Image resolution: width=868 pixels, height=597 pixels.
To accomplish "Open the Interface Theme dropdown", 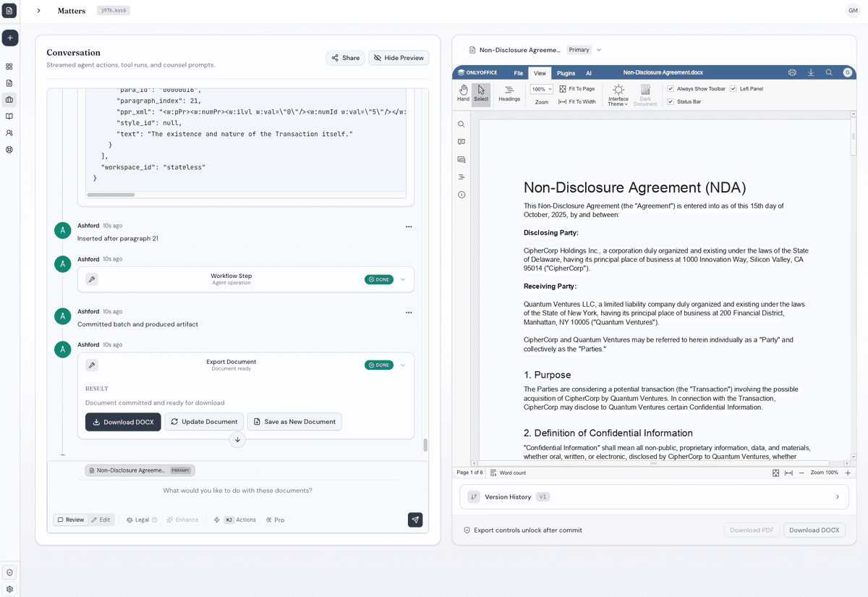I will [x=618, y=94].
